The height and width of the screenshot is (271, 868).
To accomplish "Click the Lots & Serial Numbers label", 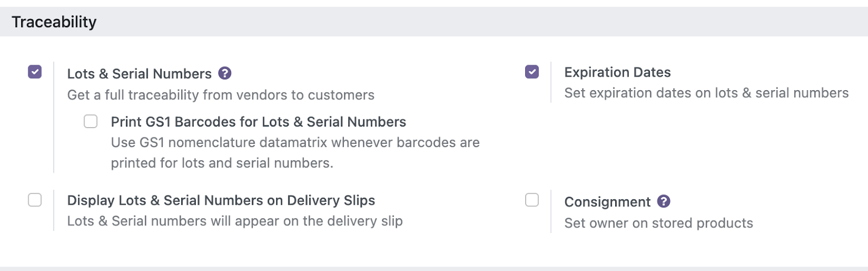I will pyautogui.click(x=139, y=74).
